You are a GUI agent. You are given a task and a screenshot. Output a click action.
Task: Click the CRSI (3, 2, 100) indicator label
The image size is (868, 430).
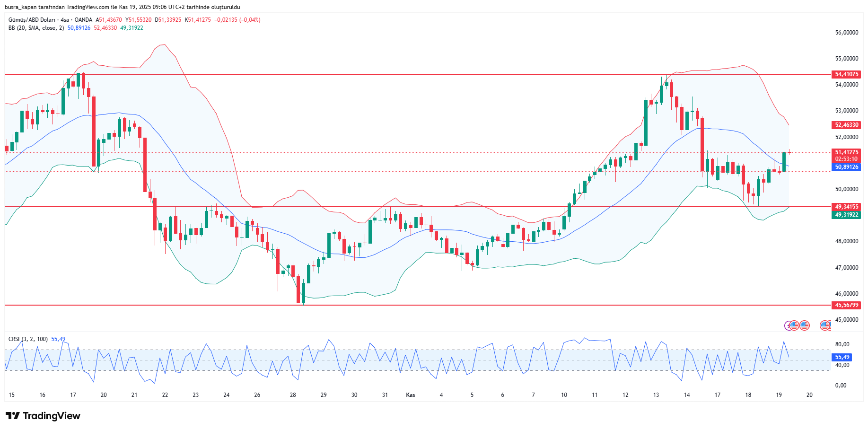[x=28, y=339]
